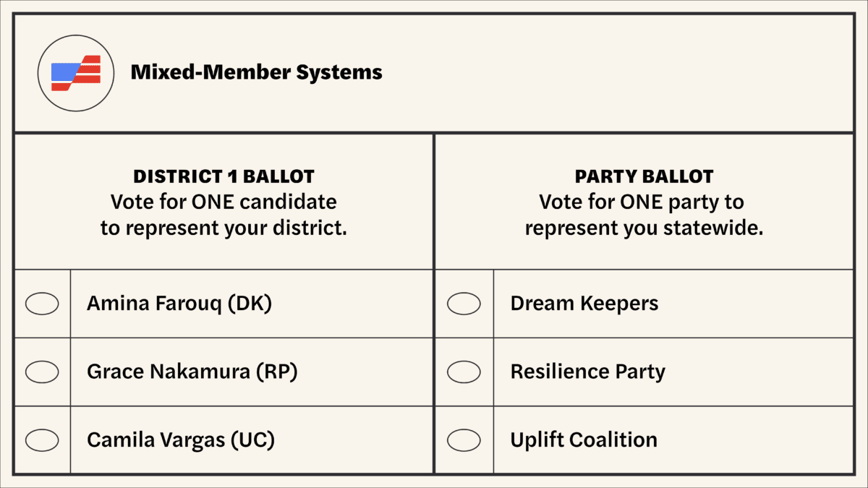Fill the oval next to Camila Vargas (UC)
868x488 pixels.
pyautogui.click(x=42, y=440)
